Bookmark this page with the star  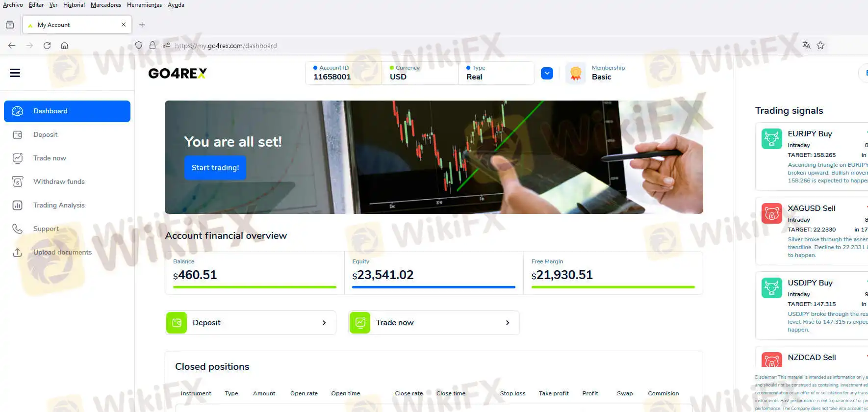(x=820, y=45)
